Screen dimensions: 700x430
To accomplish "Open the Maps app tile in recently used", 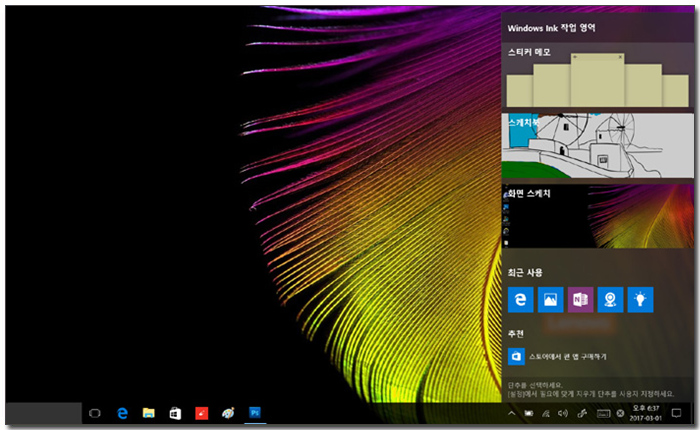I will tap(610, 299).
